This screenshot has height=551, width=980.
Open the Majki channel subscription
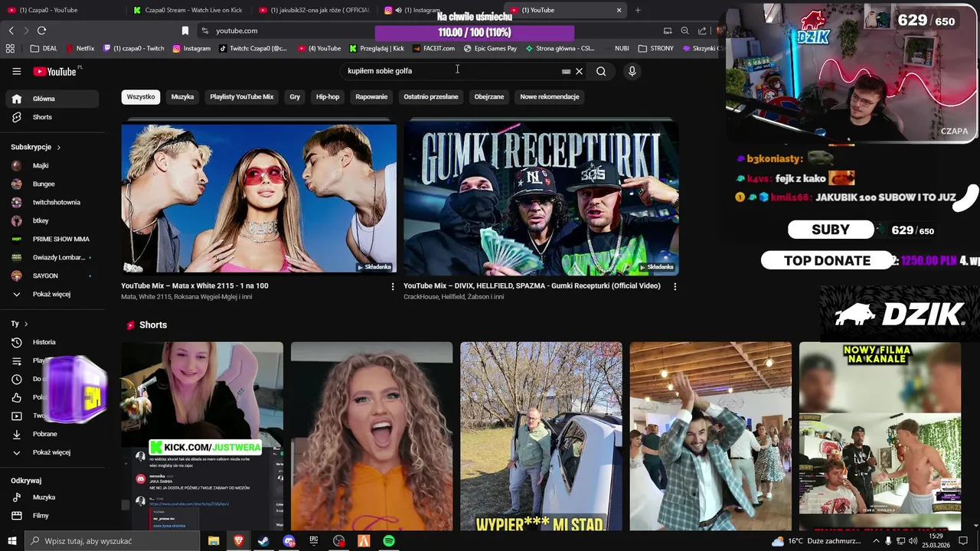(52, 165)
